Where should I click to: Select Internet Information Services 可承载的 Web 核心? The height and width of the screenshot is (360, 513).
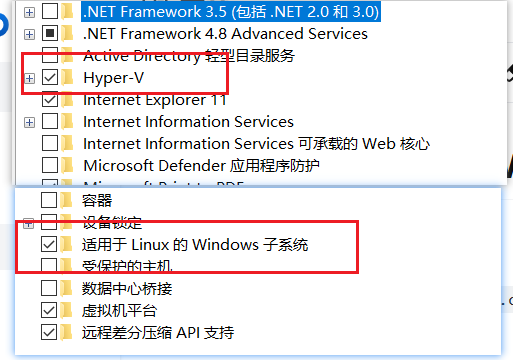click(x=256, y=144)
